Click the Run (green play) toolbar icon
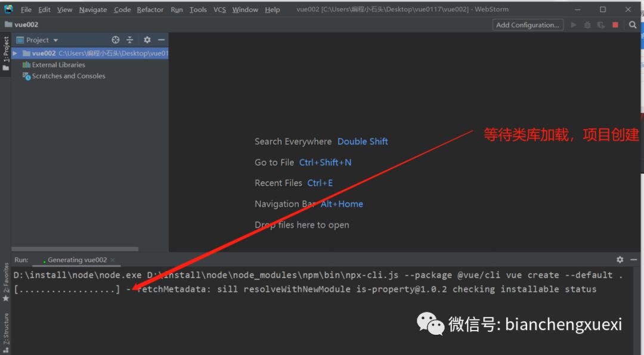 (574, 25)
